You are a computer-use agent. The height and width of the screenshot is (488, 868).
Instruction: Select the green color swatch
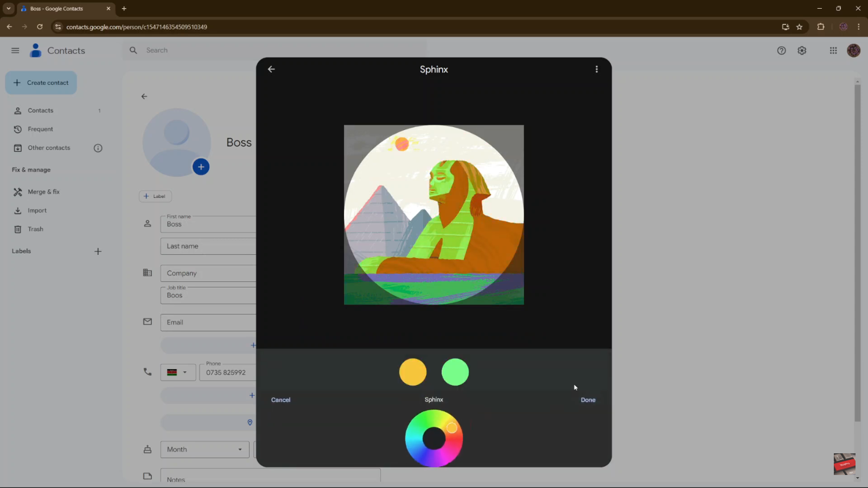[x=455, y=372]
